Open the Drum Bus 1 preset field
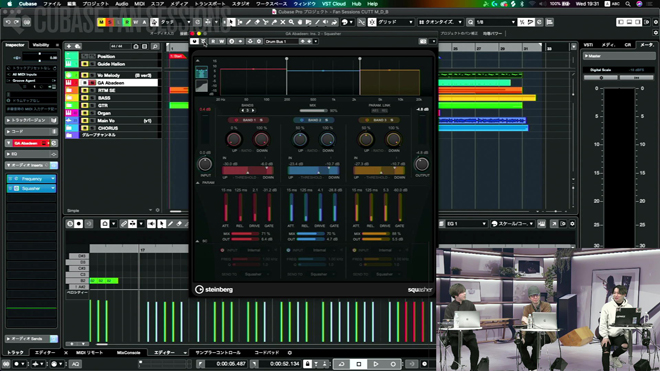660x371 pixels. coord(281,41)
